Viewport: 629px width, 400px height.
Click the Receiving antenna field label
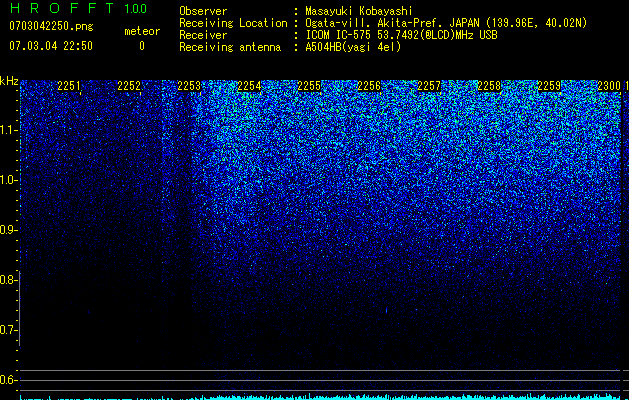230,47
